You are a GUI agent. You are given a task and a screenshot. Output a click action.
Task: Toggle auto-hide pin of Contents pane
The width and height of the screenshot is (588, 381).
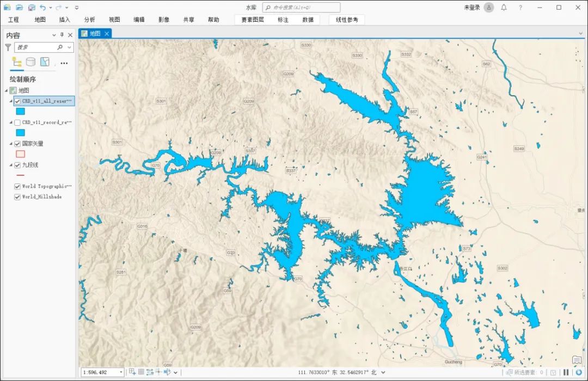point(62,35)
